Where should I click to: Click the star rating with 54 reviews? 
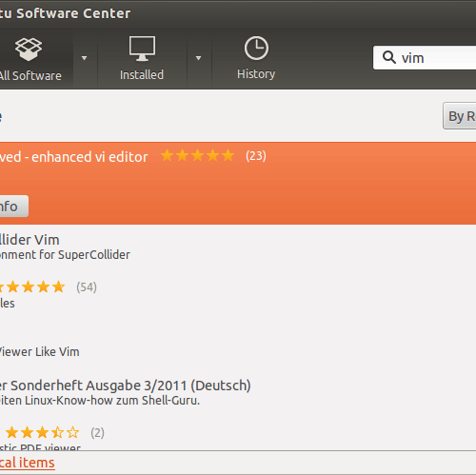pyautogui.click(x=32, y=287)
